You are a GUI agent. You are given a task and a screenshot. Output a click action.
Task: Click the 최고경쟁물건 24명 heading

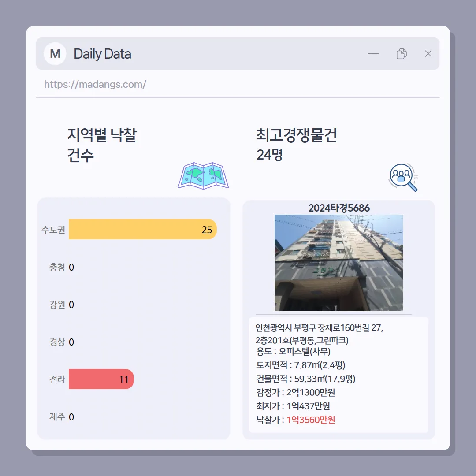point(296,145)
